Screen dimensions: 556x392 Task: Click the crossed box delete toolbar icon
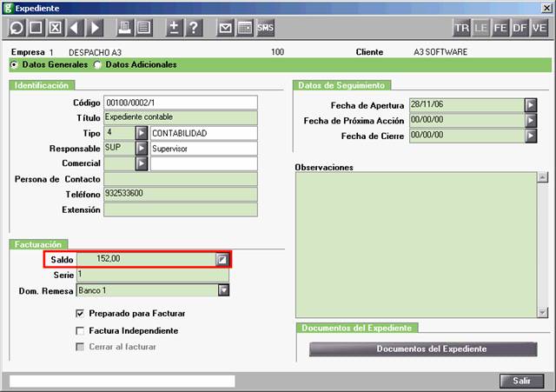[x=56, y=28]
